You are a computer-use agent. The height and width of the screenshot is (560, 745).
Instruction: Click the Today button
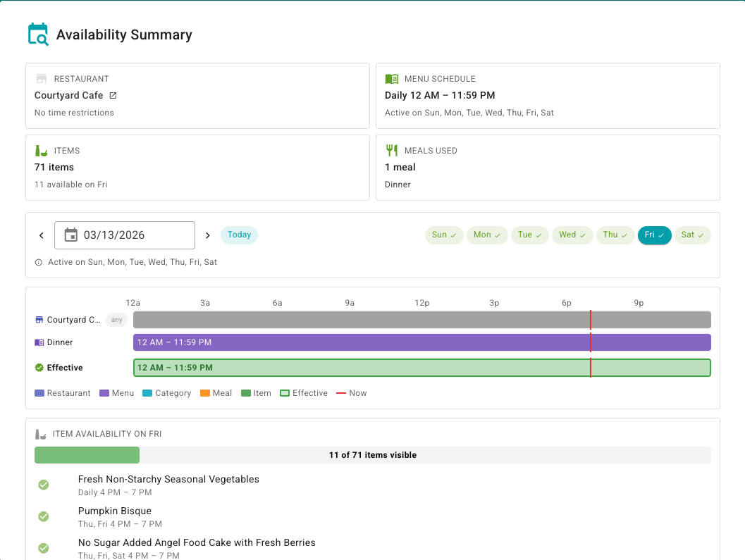[239, 235]
